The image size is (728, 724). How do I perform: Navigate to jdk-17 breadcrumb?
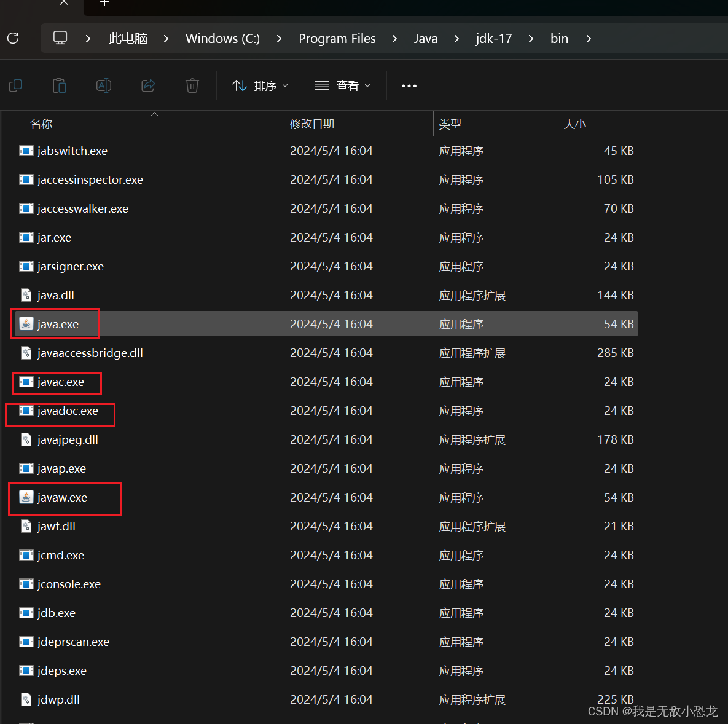493,39
